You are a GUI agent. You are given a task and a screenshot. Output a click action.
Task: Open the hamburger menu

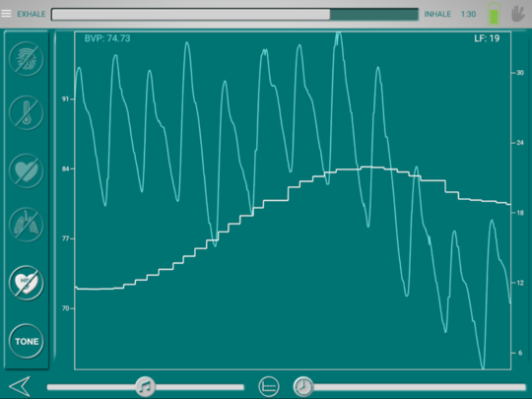(x=6, y=14)
